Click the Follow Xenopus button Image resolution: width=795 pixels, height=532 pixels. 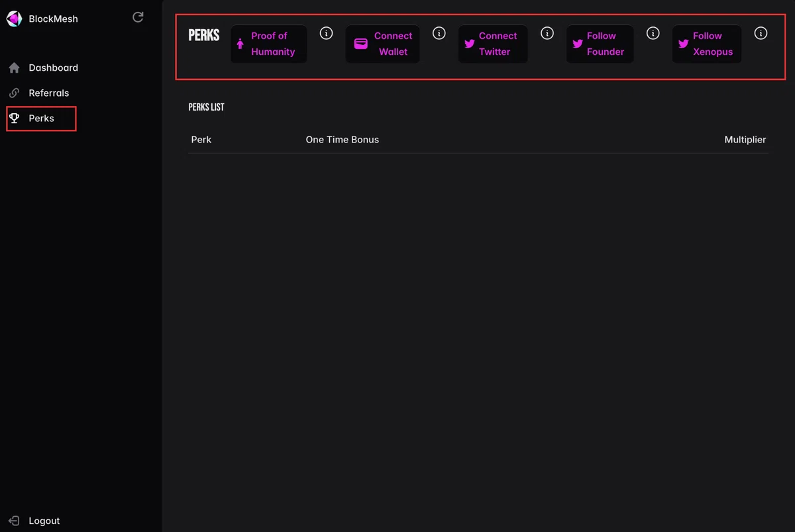tap(707, 44)
